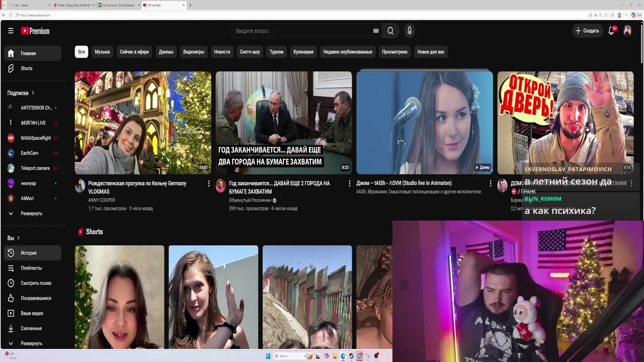Click the Создать create button
Viewport: 644px width, 362px height.
(x=587, y=31)
